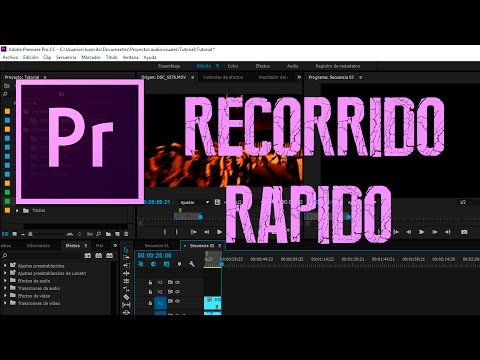The height and width of the screenshot is (360, 480).
Task: Show hidden Source panel tabs overflow arrows
Action: (299, 77)
